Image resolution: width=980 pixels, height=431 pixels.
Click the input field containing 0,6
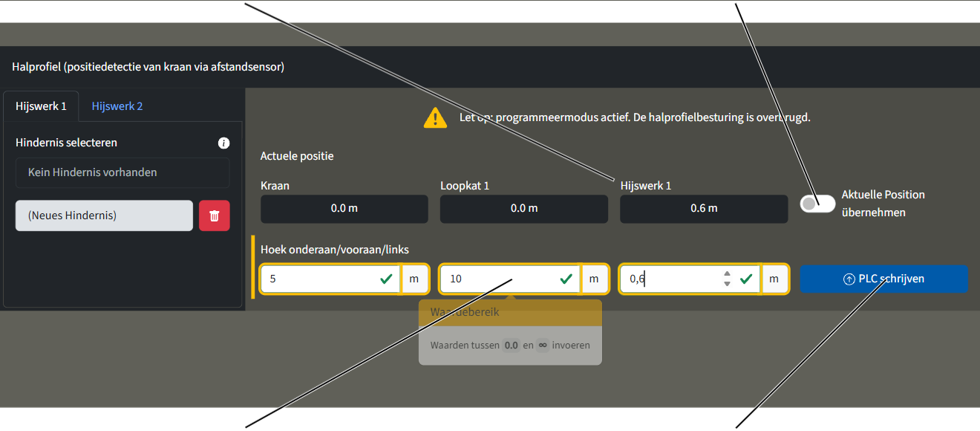[x=690, y=279]
